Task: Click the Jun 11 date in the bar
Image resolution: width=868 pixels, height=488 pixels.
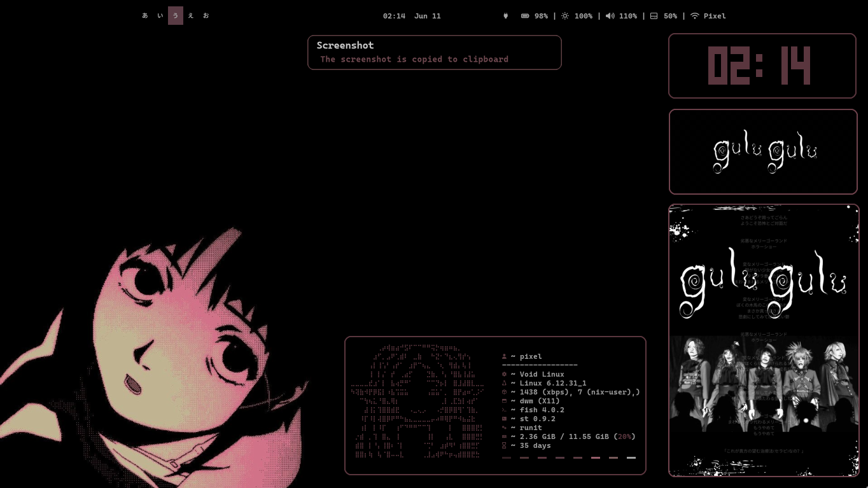Action: click(428, 16)
